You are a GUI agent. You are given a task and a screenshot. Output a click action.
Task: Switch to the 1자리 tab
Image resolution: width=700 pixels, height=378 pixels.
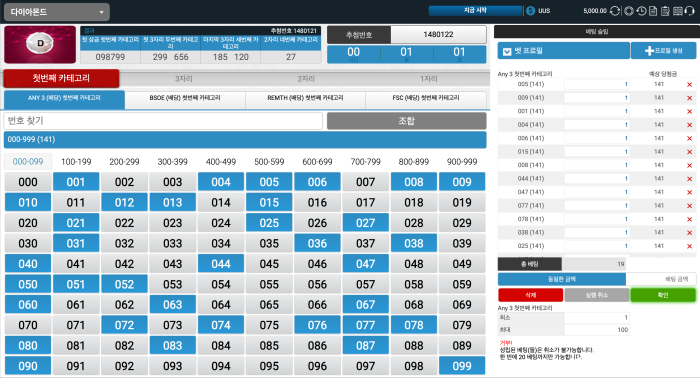click(x=429, y=79)
